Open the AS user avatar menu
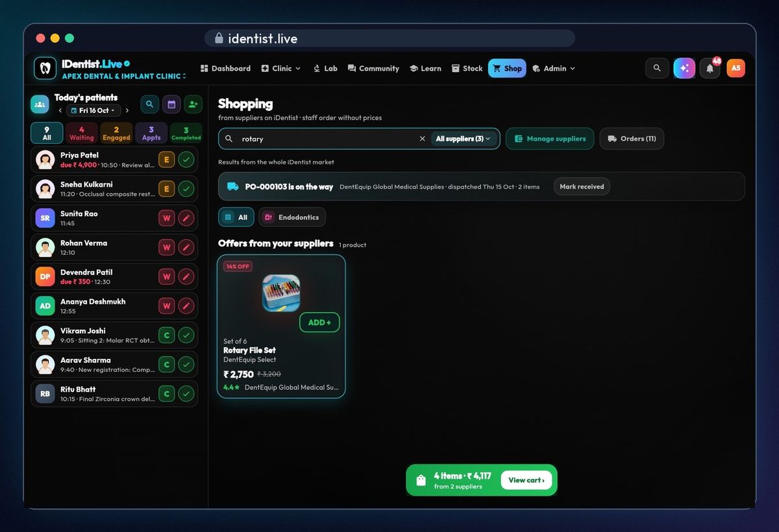 (x=736, y=68)
